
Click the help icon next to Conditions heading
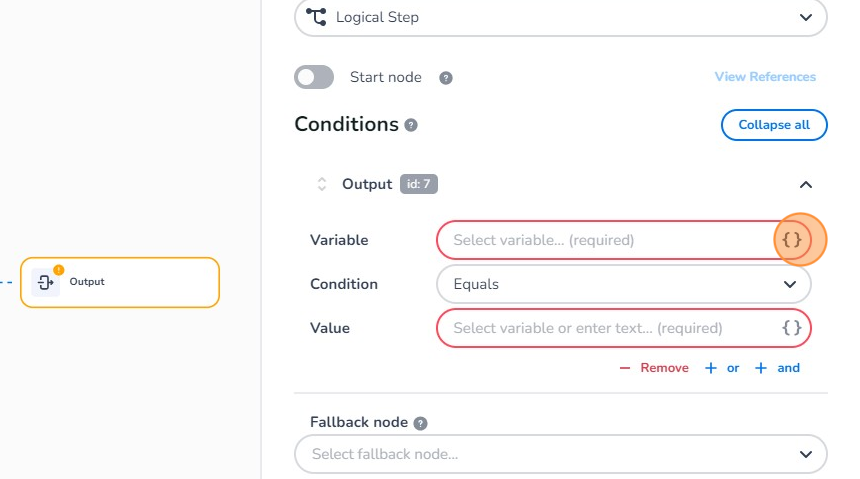[x=411, y=126]
